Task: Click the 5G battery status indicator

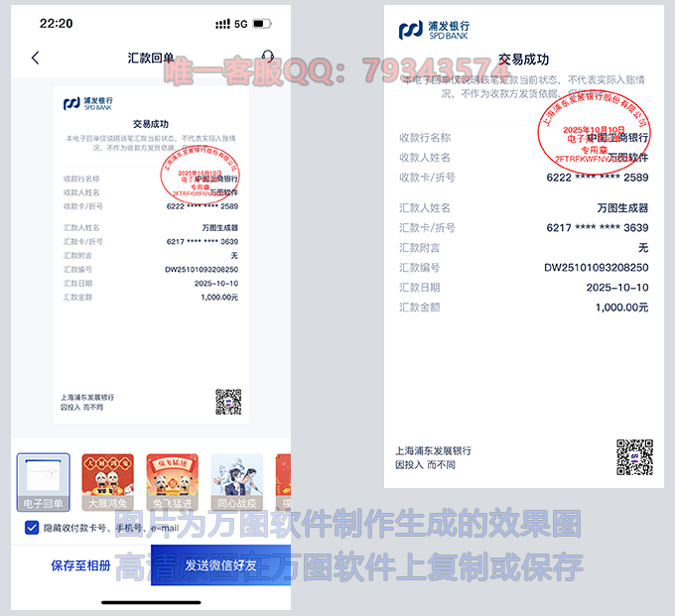Action: click(x=260, y=23)
